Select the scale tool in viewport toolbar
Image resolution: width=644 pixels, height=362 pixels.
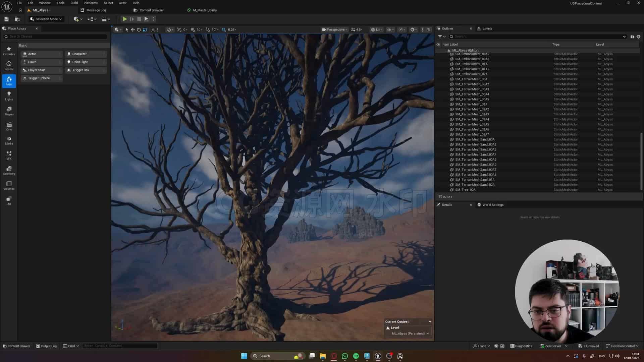click(145, 29)
